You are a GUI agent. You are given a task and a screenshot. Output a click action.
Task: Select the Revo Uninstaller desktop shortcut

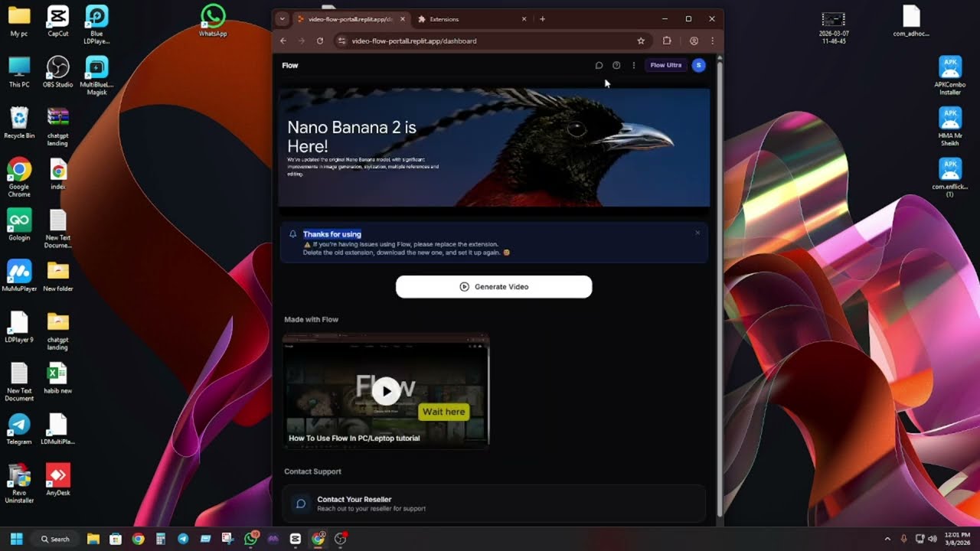(x=19, y=484)
